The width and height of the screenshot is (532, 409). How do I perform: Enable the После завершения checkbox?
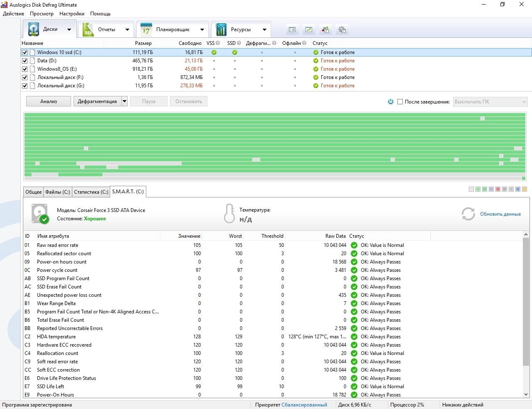[x=400, y=101]
